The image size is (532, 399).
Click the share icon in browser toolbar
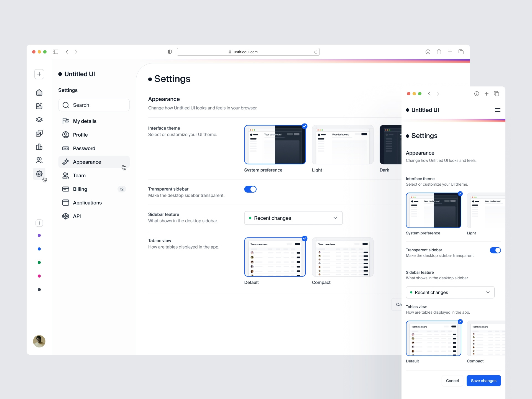[439, 52]
